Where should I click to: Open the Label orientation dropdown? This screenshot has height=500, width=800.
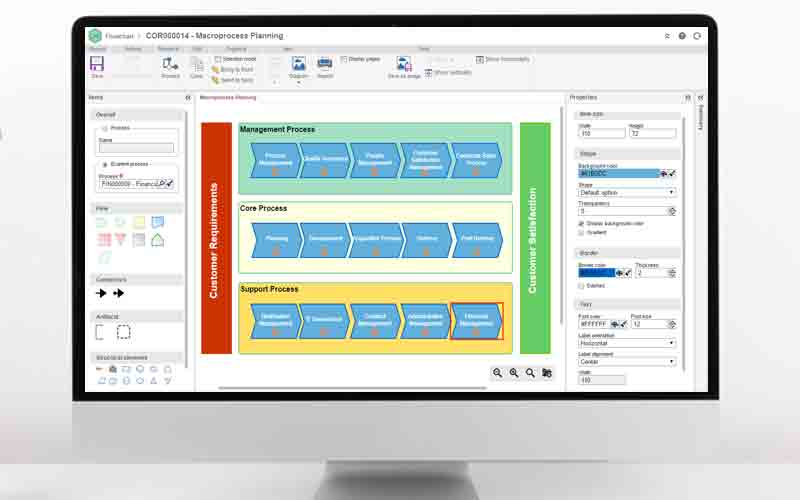pos(627,343)
